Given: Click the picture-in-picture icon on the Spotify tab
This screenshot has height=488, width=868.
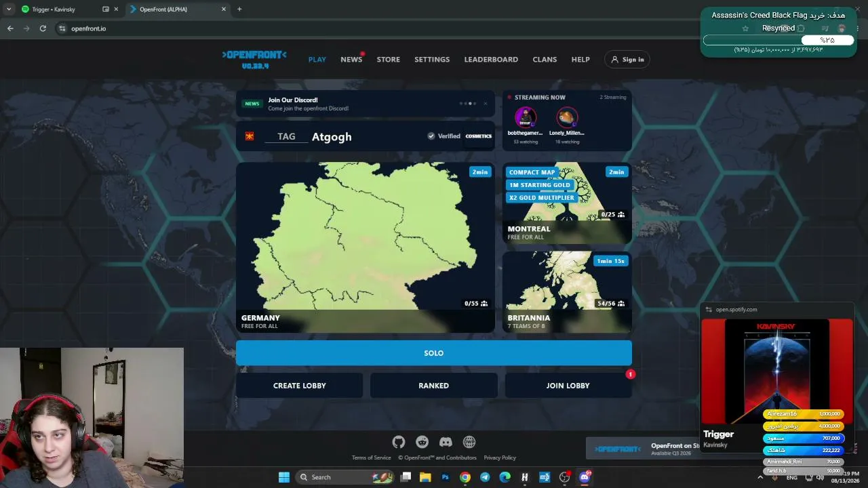Looking at the screenshot, I should 106,9.
